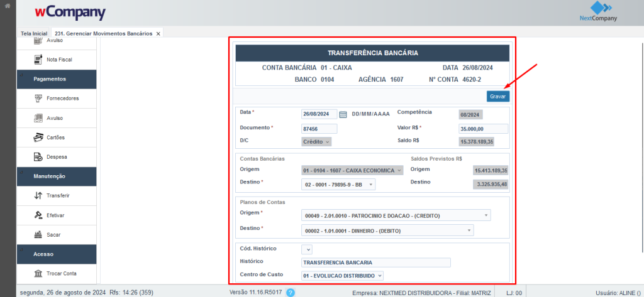Viewport: 644px width, 297px height.
Task: Click the Documento input field
Action: point(319,129)
